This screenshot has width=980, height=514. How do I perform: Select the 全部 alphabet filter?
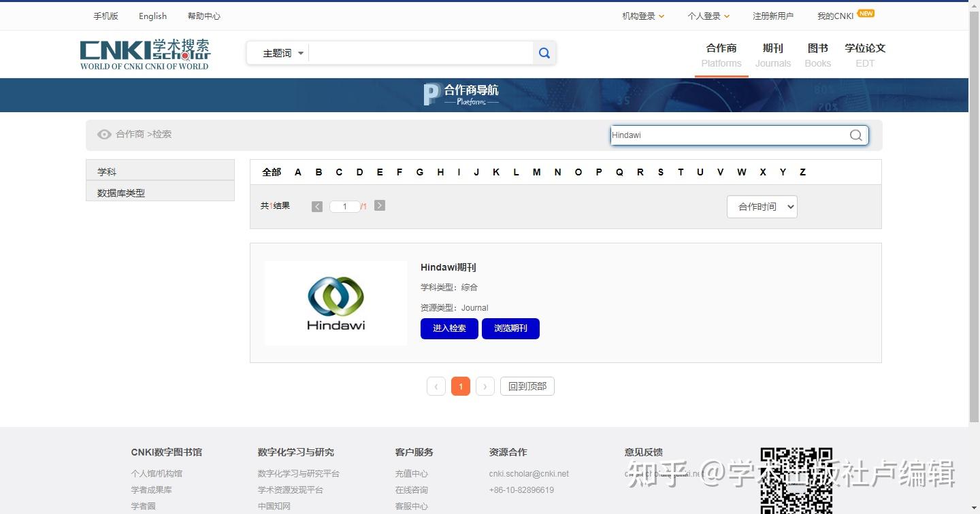coord(272,172)
